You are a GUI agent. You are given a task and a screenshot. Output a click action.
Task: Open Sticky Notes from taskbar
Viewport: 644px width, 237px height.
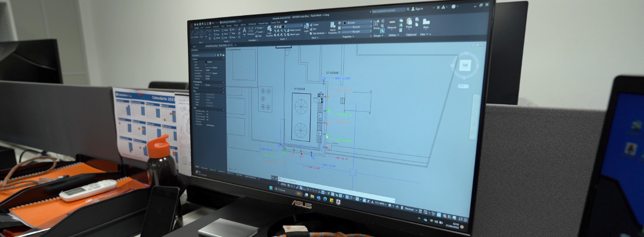[331, 200]
